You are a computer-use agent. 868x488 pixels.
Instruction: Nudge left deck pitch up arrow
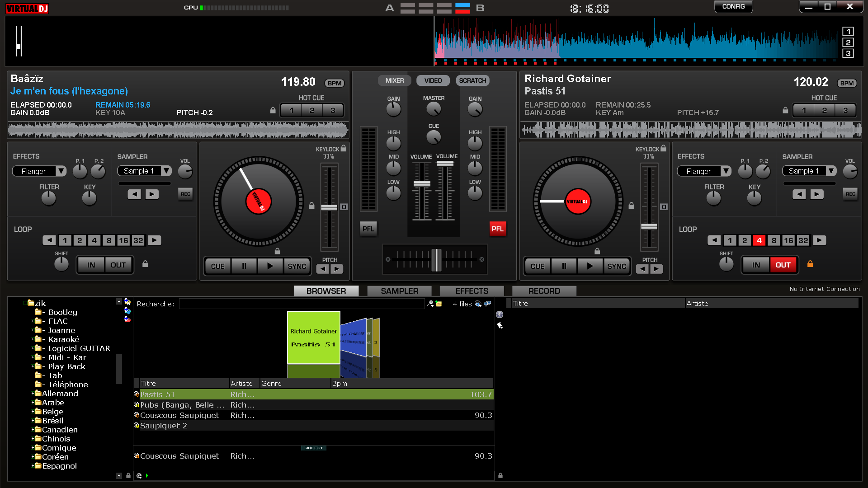[337, 269]
